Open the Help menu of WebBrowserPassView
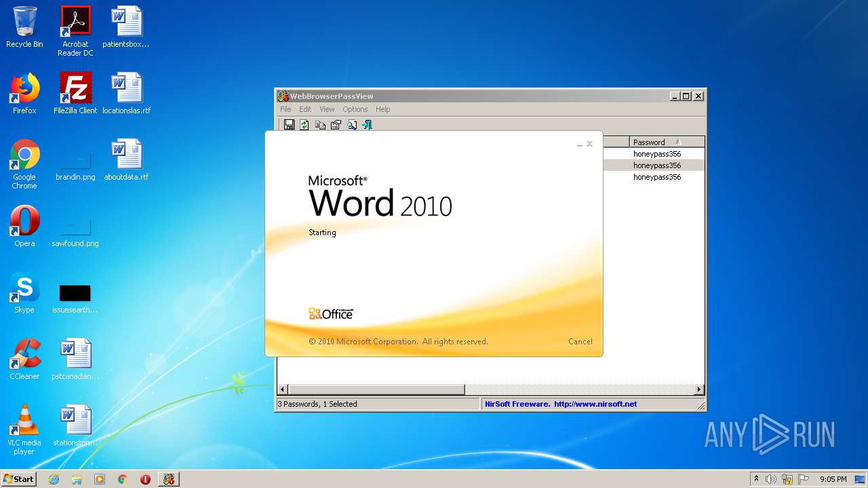 click(x=382, y=109)
